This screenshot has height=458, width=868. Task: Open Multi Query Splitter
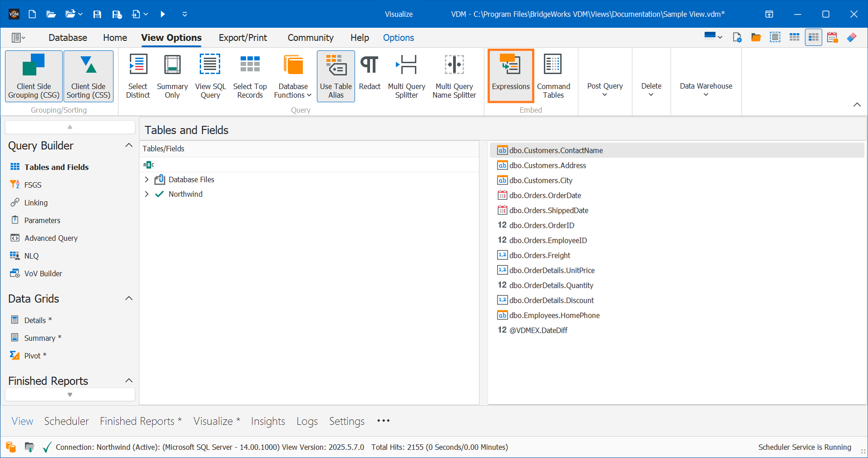406,76
